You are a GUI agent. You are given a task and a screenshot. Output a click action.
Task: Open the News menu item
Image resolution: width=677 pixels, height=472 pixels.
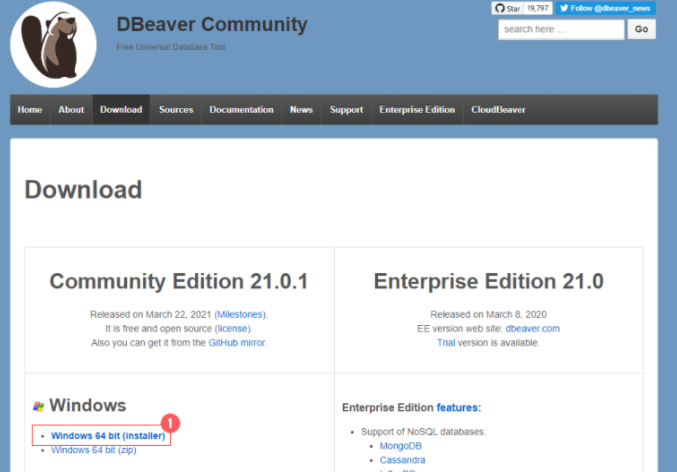pyautogui.click(x=301, y=110)
